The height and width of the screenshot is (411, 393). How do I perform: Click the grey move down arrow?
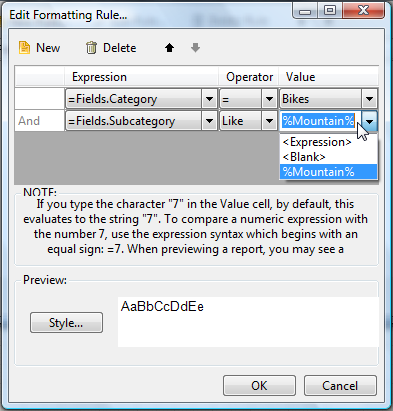tap(195, 48)
